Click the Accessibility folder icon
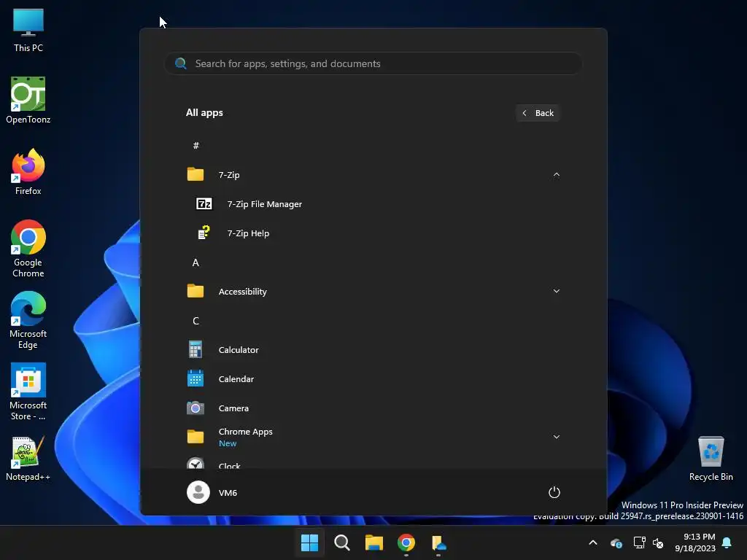747x560 pixels. 196,291
